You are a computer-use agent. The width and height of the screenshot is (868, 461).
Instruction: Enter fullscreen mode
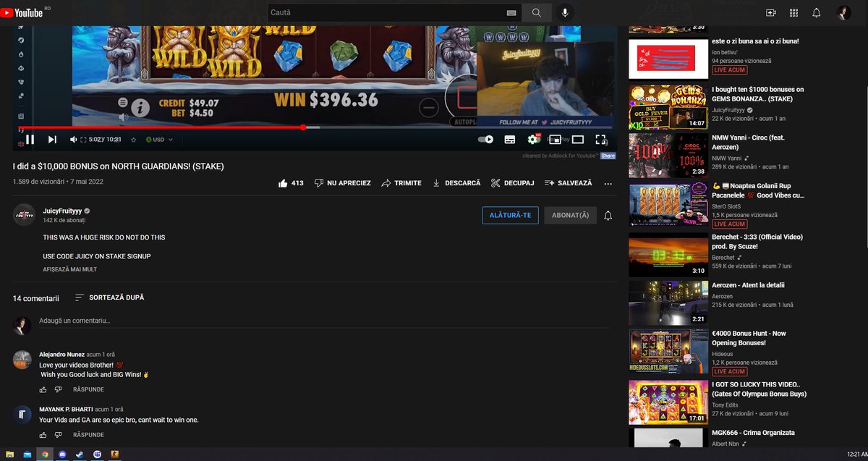600,140
